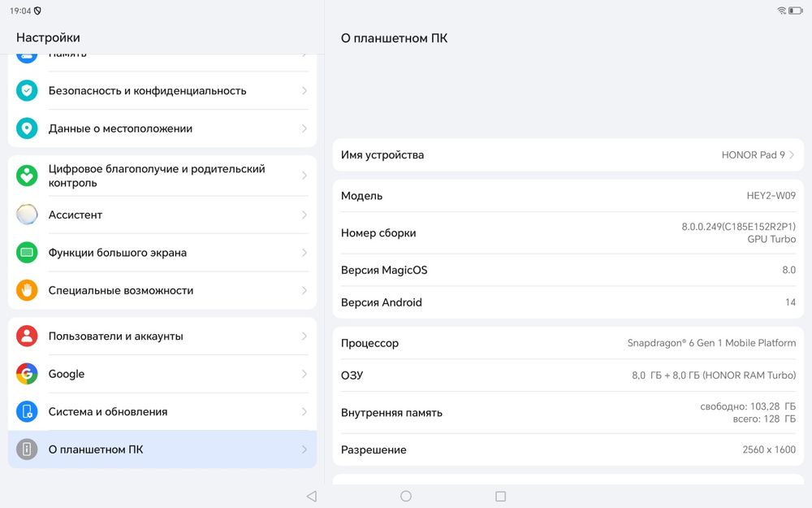
Task: Tap Версия MagicOS label
Action: (384, 270)
